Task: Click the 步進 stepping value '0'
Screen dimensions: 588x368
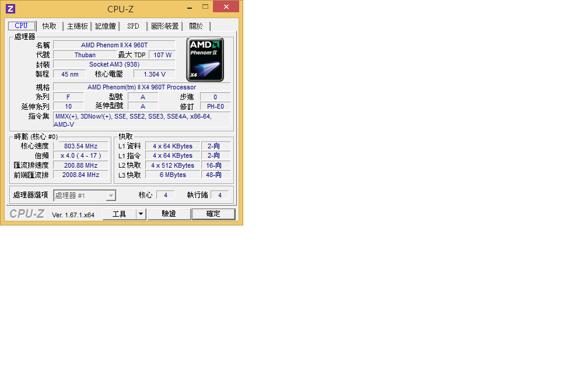Action: tap(215, 97)
